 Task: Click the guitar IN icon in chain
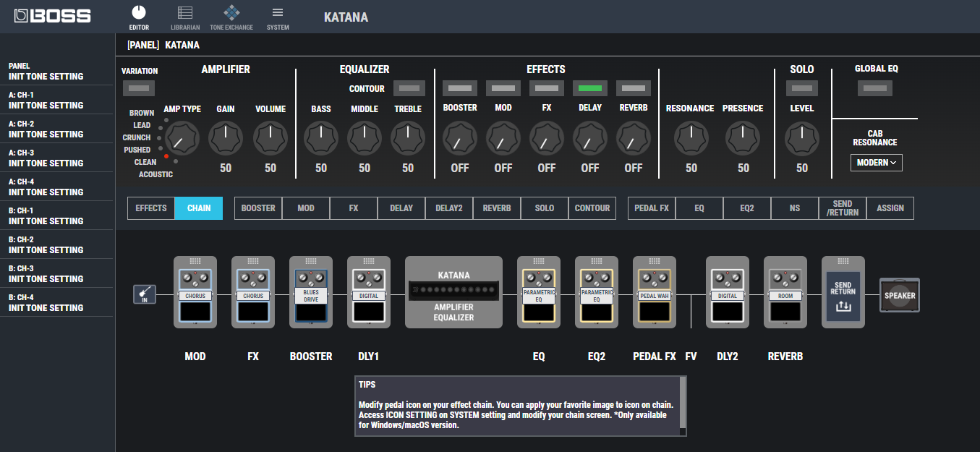point(145,295)
